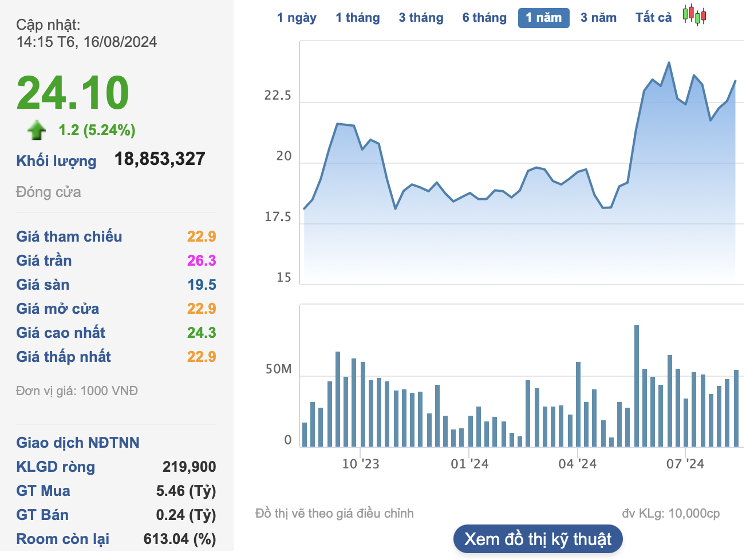The height and width of the screenshot is (560, 750).
Task: Click the 'Giá trần' value 26.3
Action: tap(202, 261)
